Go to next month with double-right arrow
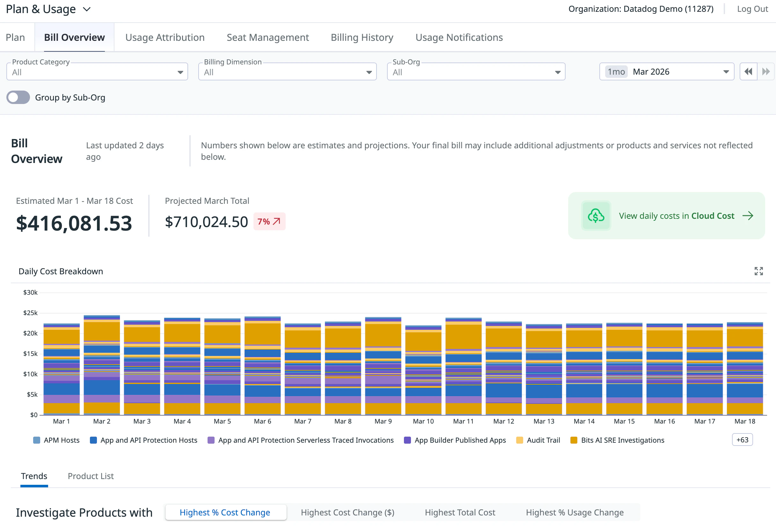 click(x=766, y=71)
